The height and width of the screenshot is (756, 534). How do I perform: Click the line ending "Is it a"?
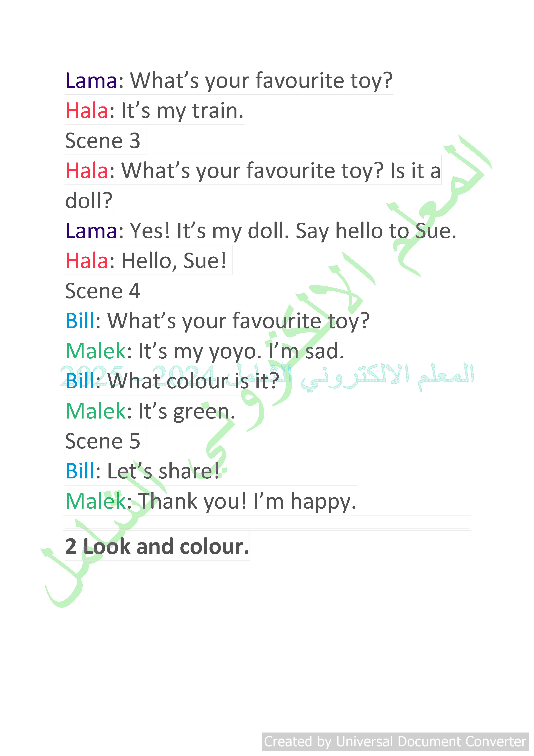(x=253, y=170)
